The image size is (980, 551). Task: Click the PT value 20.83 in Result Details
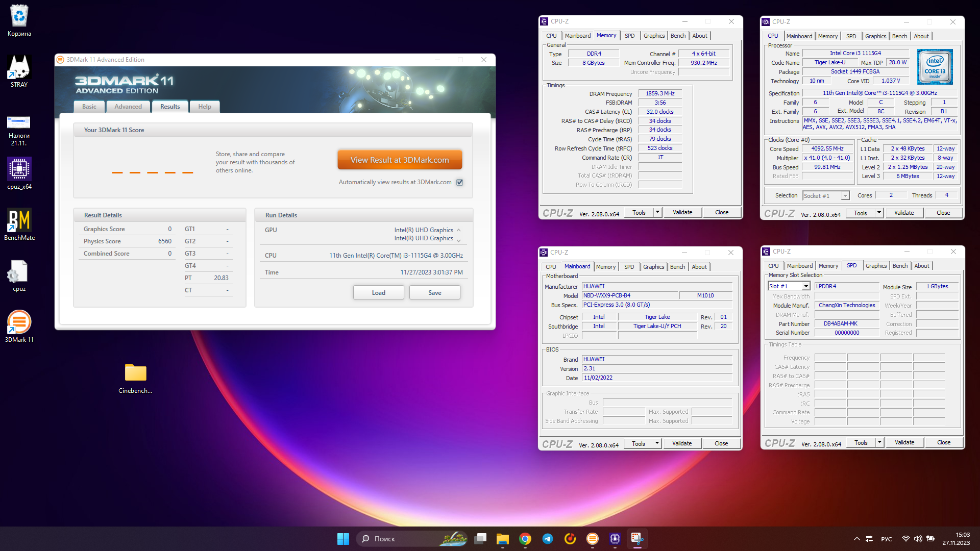click(221, 278)
